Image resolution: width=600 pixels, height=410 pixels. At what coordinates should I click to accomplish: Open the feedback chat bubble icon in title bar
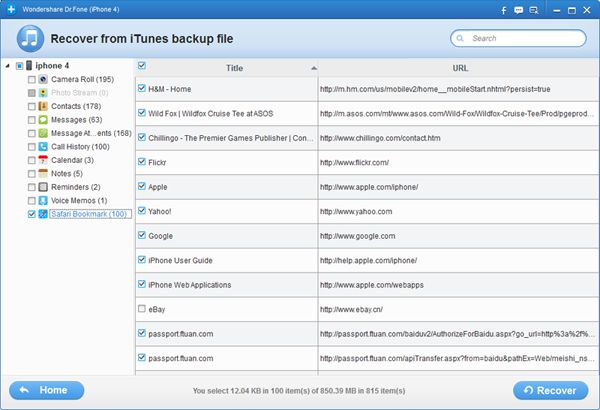point(518,10)
